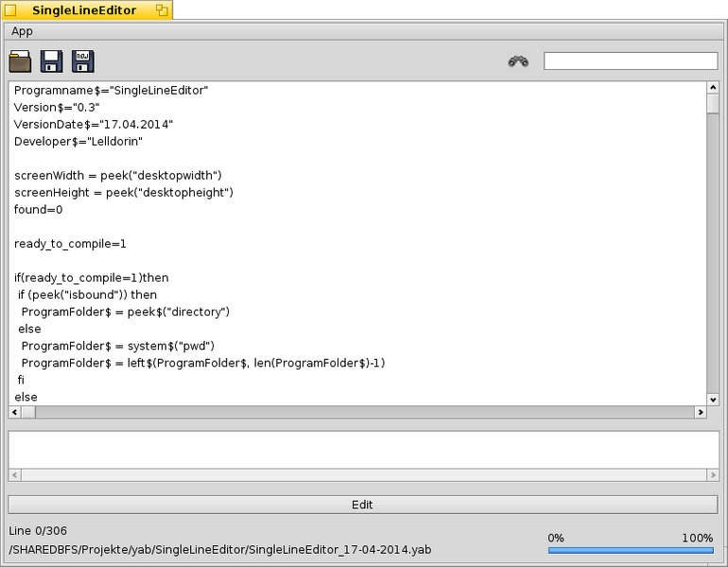Select the line Developer$="Lelldorin"
Viewport: 728px width, 567px height.
coord(78,142)
